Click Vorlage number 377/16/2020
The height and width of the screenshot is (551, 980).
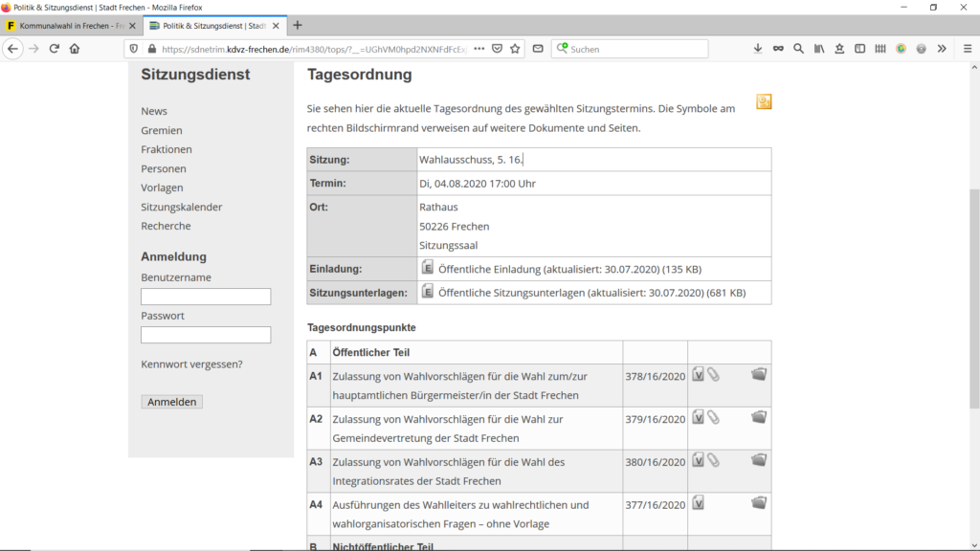(655, 505)
